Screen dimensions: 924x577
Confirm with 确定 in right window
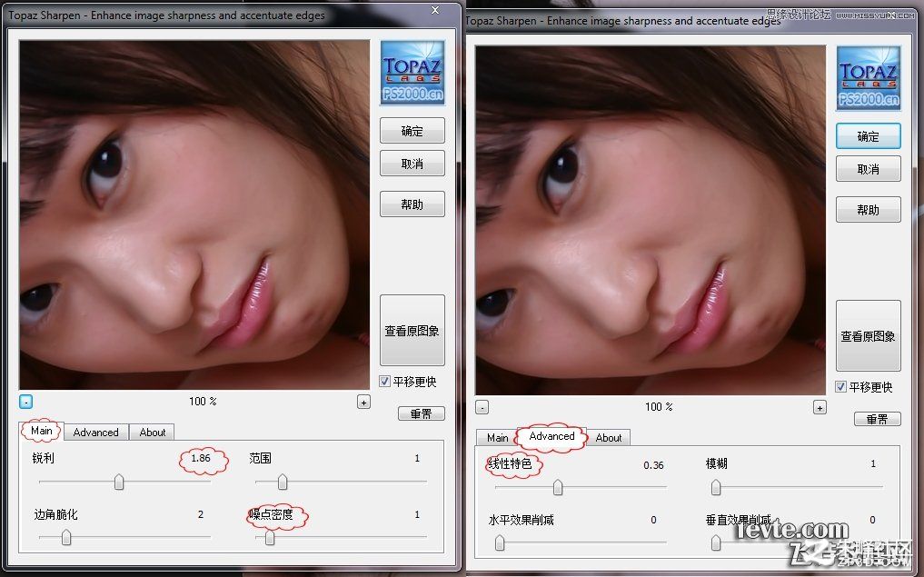pos(868,136)
